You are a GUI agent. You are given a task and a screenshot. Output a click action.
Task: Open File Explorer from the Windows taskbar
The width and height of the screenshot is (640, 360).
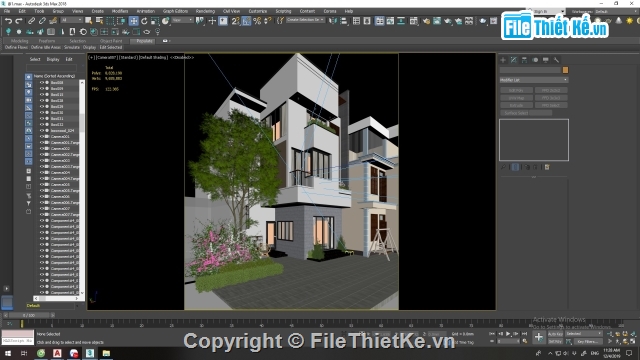point(106,353)
